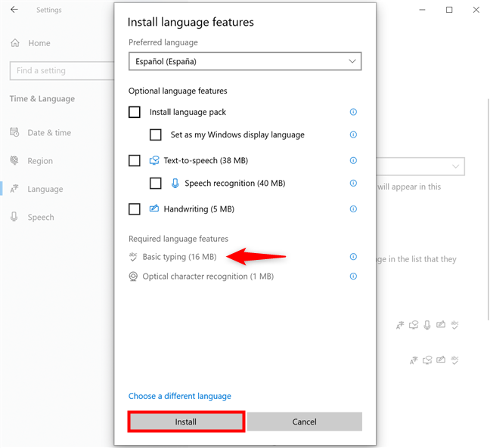Open Home in Settings sidebar
Viewport: 490px width, 448px height.
(39, 43)
